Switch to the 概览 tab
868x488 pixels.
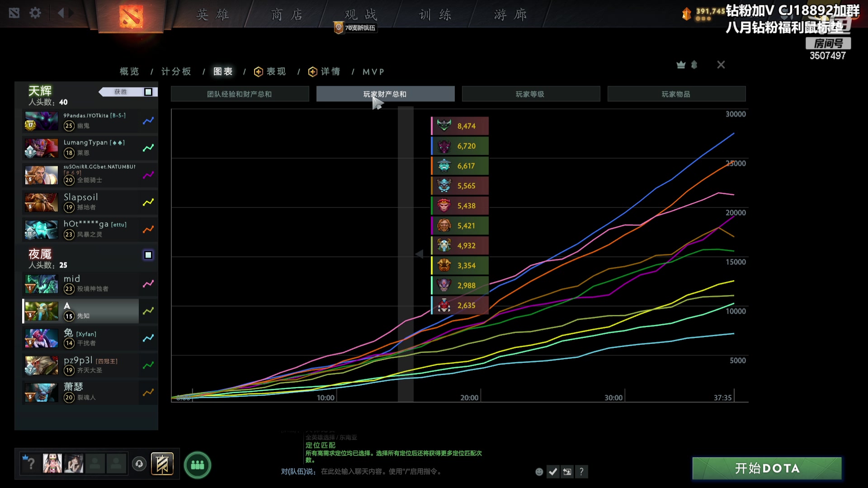[129, 71]
